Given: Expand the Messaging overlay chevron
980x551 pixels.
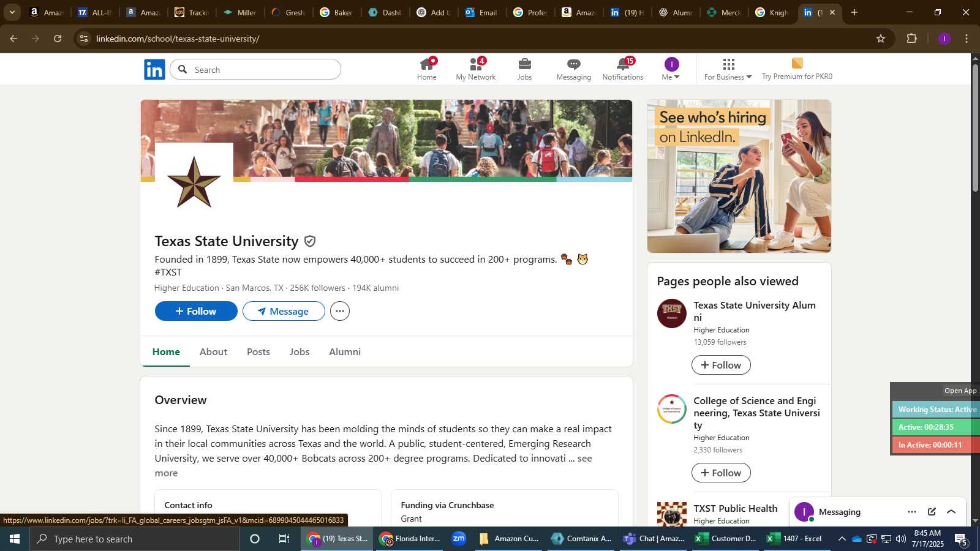Looking at the screenshot, I should [951, 512].
